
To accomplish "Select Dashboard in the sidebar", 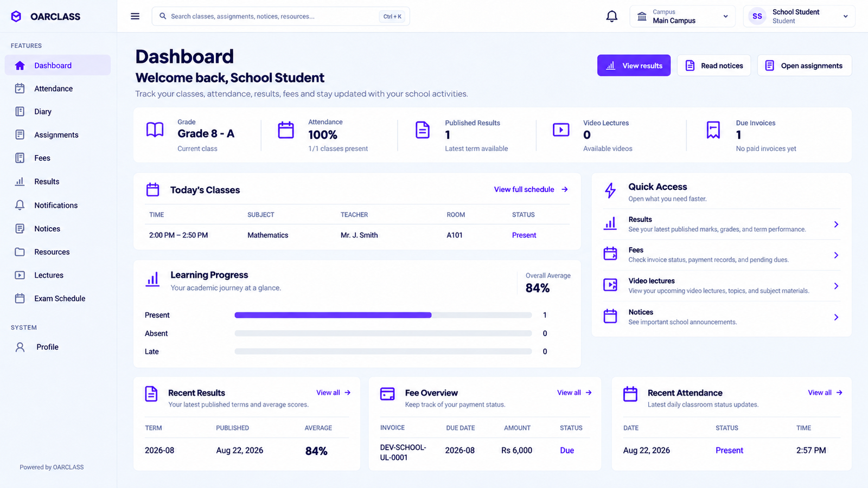I will 58,65.
